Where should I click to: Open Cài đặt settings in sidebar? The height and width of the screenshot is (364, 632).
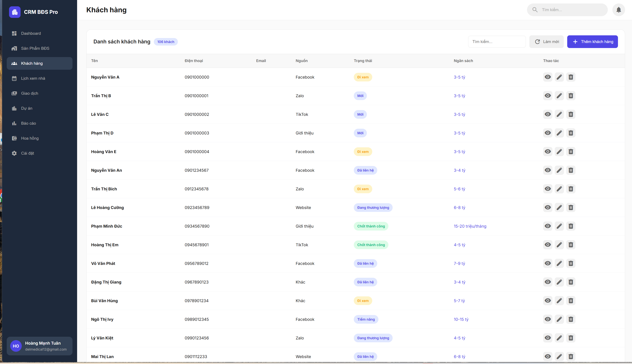tap(27, 153)
